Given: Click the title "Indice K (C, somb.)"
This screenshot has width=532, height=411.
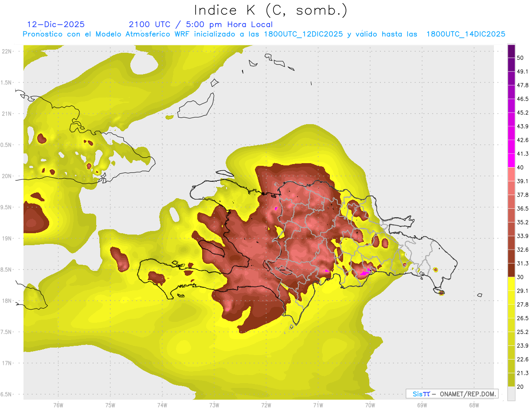Looking at the screenshot, I should point(270,10).
